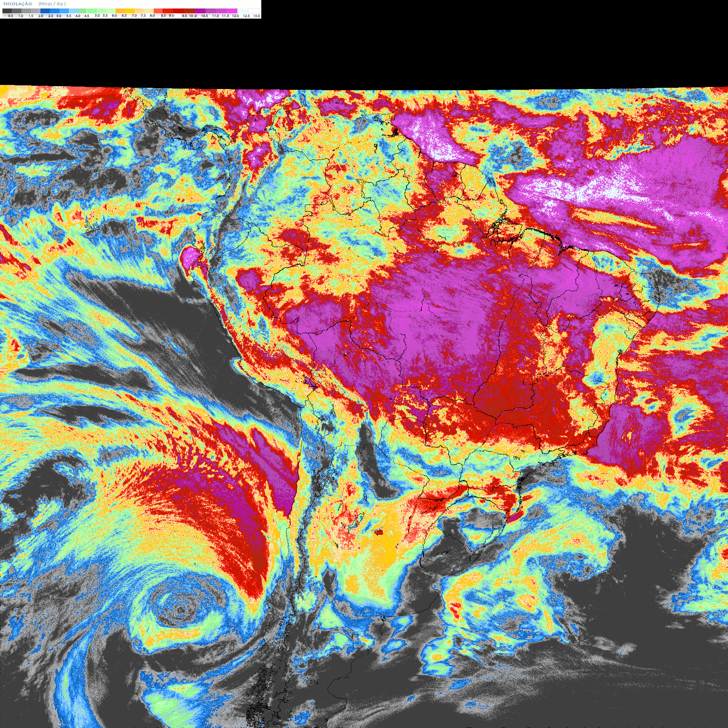Click the (Horas / dia) units label

52,4
